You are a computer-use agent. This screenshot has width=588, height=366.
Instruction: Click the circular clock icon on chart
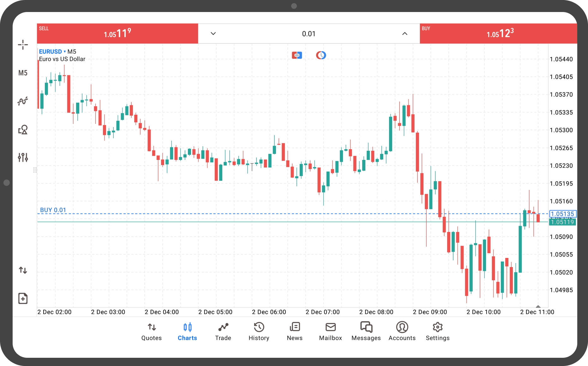(321, 55)
